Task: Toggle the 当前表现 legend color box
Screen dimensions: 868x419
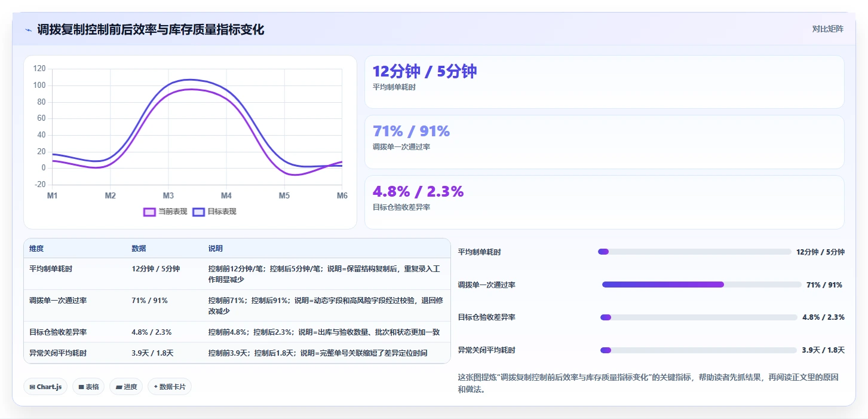Action: 149,212
